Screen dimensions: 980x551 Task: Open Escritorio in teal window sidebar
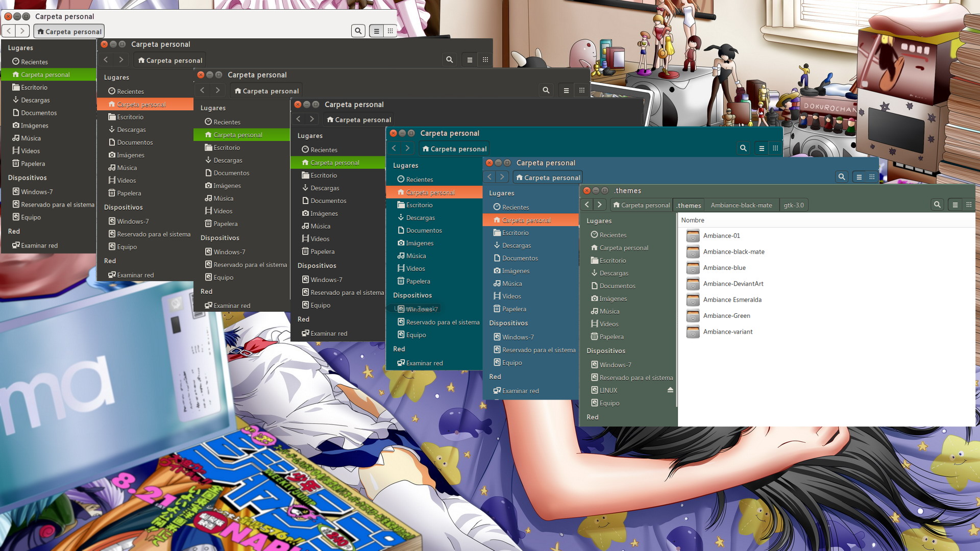(x=434, y=205)
